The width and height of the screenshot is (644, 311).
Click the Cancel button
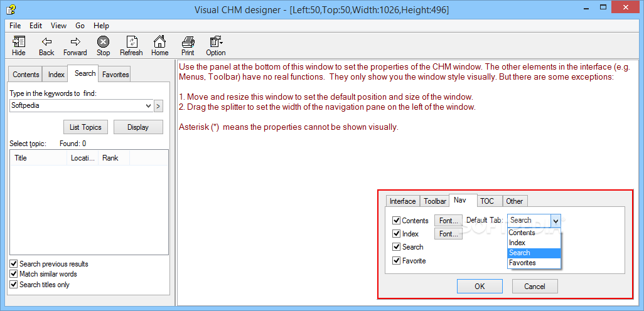pyautogui.click(x=535, y=287)
